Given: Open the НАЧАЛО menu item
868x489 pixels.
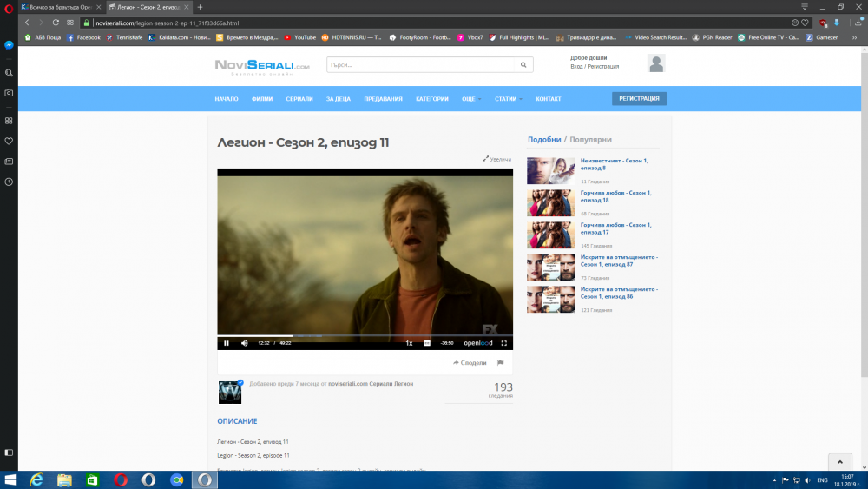Looking at the screenshot, I should pos(227,98).
